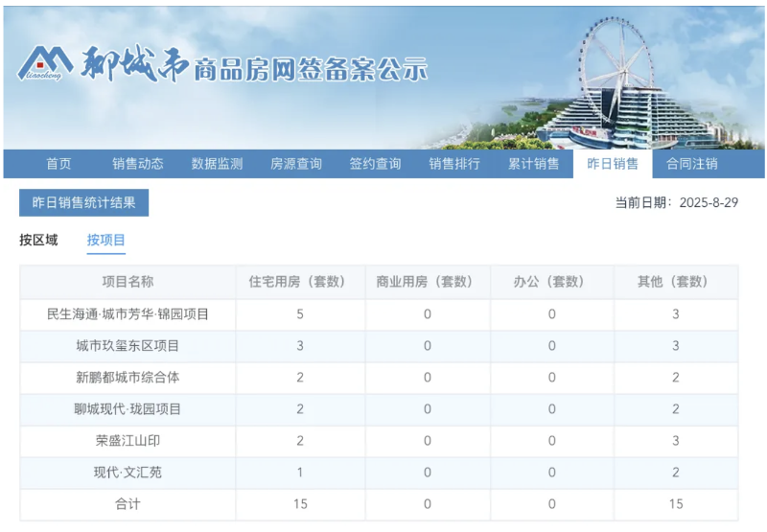Select the 荣盛江山印 row name
The width and height of the screenshot is (767, 532).
click(128, 441)
